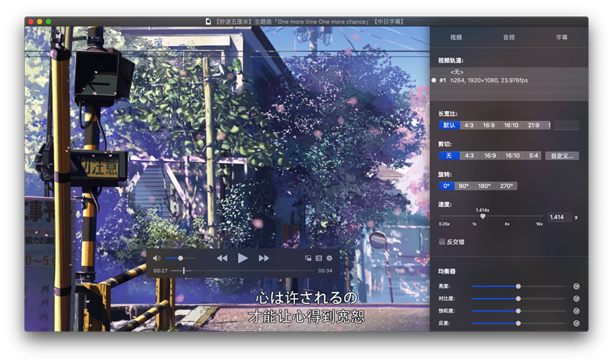The image size is (613, 364).
Task: Adjust the 亮度 brightness slider
Action: 518,286
